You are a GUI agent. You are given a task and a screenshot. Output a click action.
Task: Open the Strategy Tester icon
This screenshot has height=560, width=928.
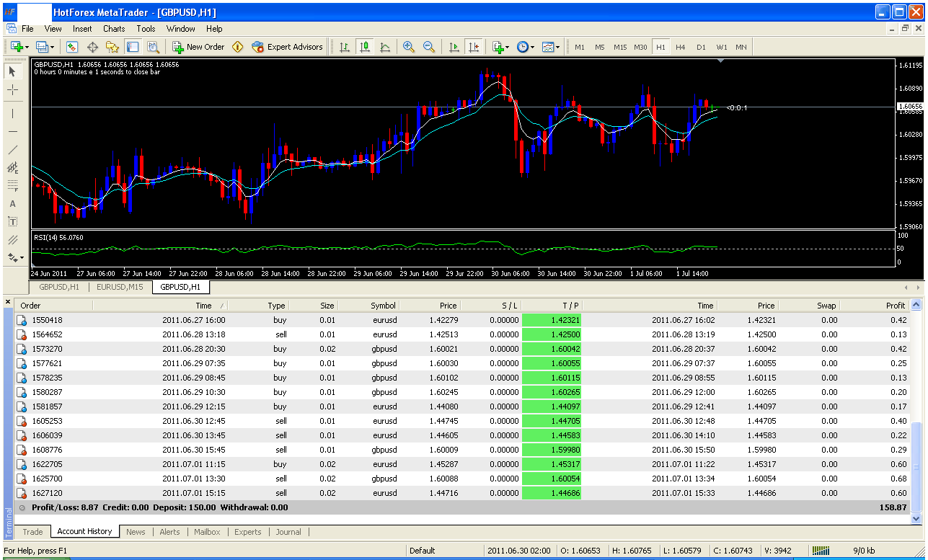tap(153, 47)
